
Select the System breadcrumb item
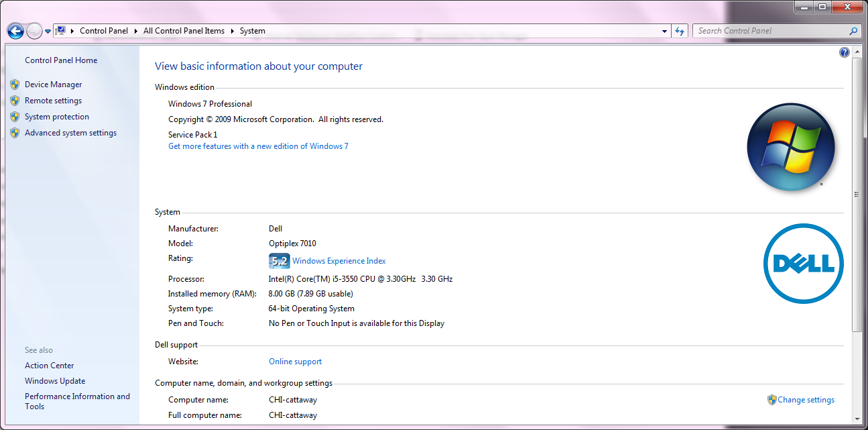[x=253, y=31]
